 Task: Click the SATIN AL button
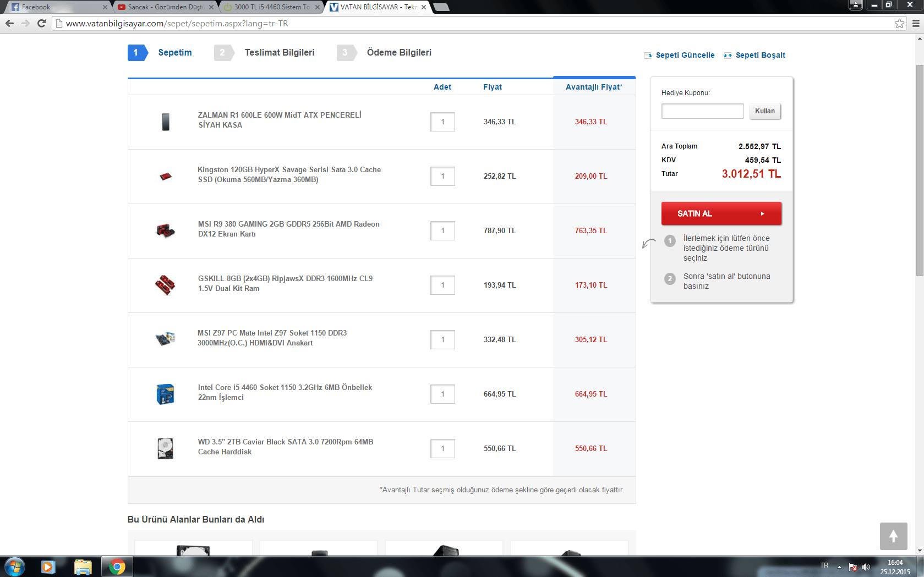(x=721, y=213)
